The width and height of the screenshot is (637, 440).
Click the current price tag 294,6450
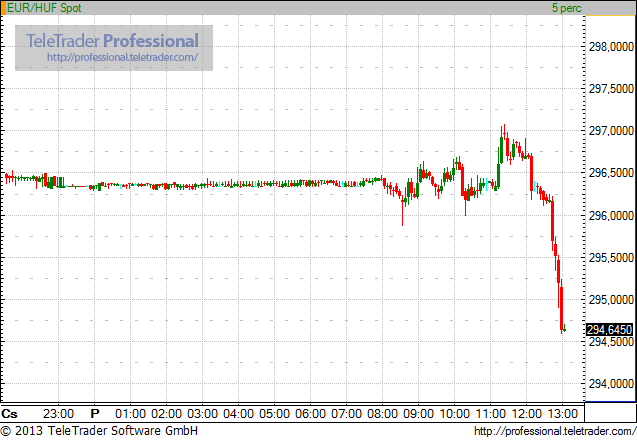pyautogui.click(x=609, y=329)
